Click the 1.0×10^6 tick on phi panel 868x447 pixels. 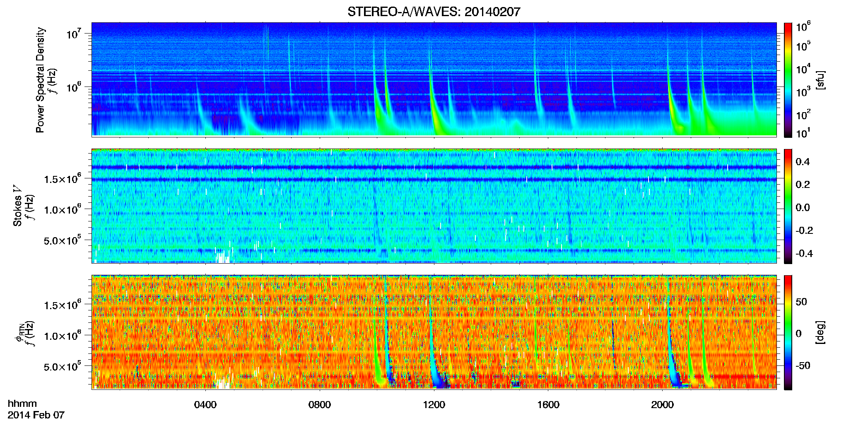pos(63,335)
